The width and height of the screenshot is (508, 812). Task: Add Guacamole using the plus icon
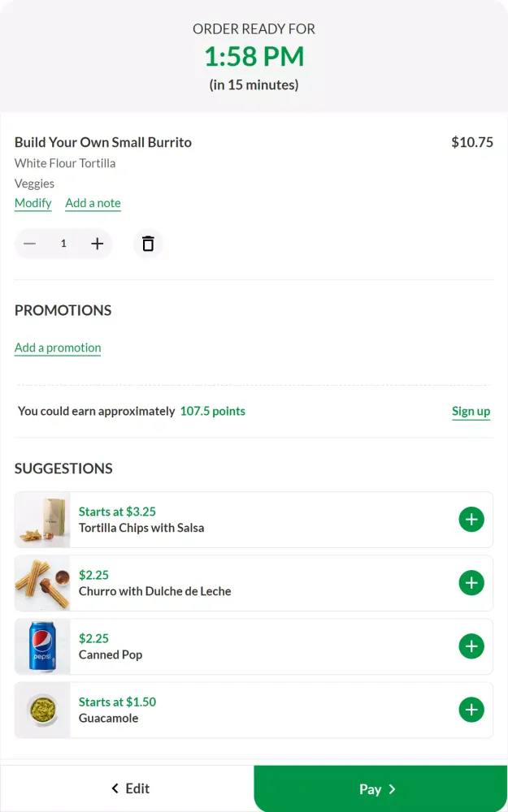[x=471, y=710]
